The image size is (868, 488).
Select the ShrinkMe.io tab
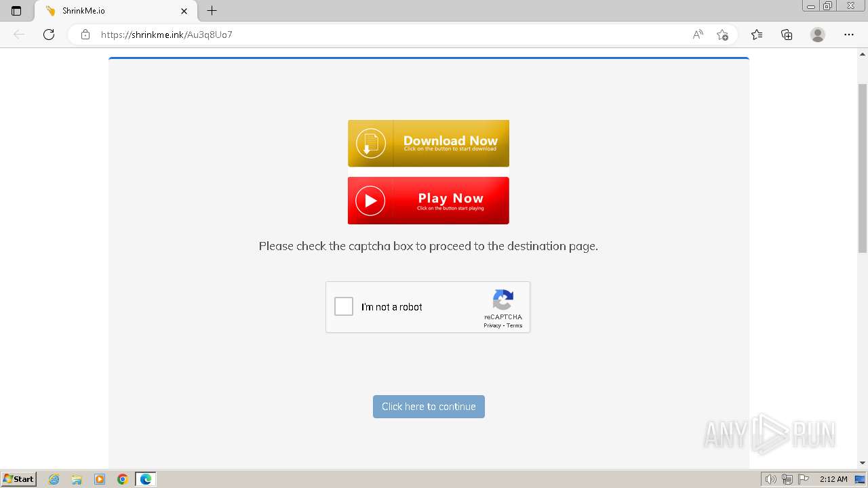coord(115,11)
